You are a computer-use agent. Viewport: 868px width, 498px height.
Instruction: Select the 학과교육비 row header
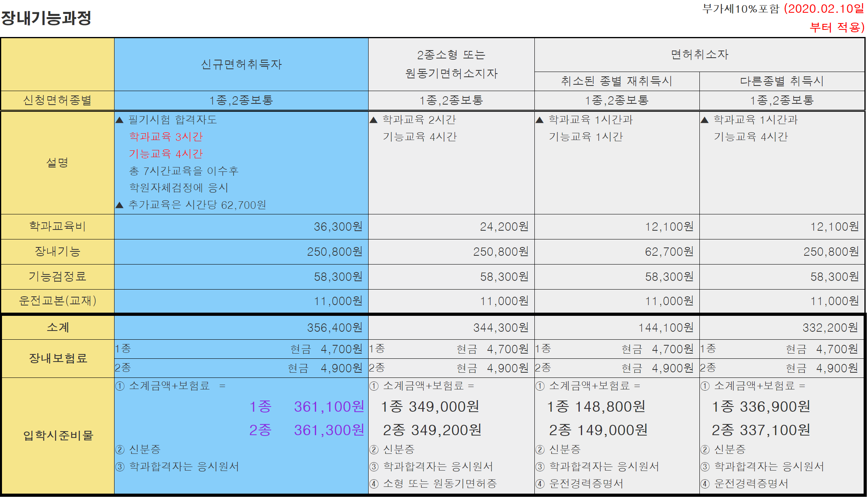pos(57,227)
